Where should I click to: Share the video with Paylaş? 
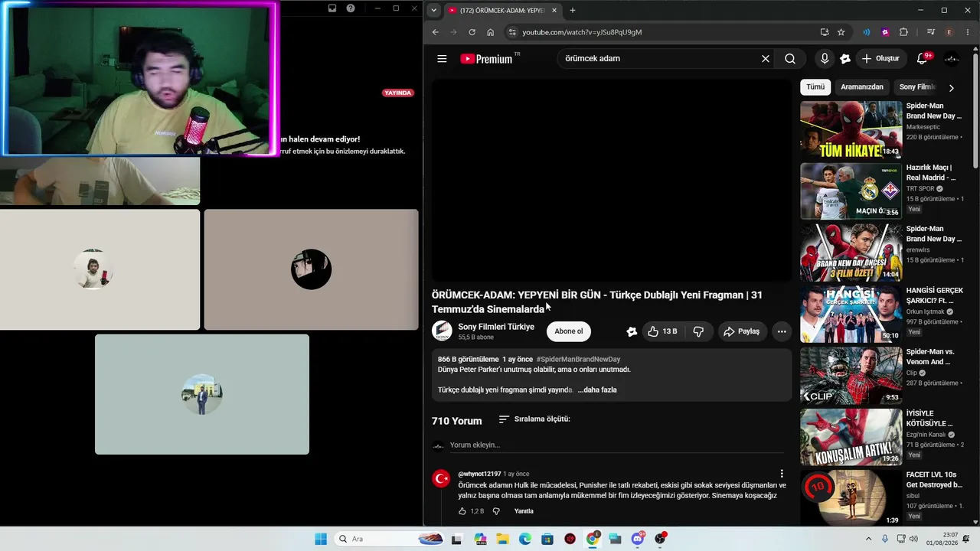742,331
